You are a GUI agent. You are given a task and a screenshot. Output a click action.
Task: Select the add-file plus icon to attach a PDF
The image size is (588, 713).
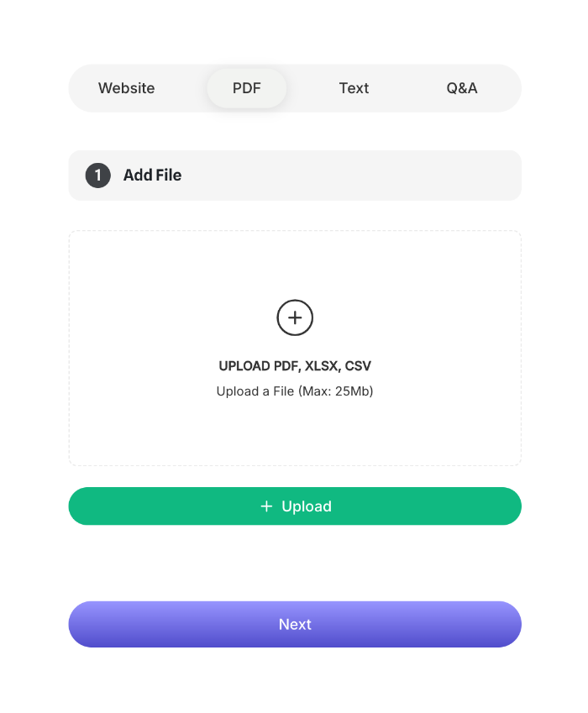pyautogui.click(x=295, y=317)
